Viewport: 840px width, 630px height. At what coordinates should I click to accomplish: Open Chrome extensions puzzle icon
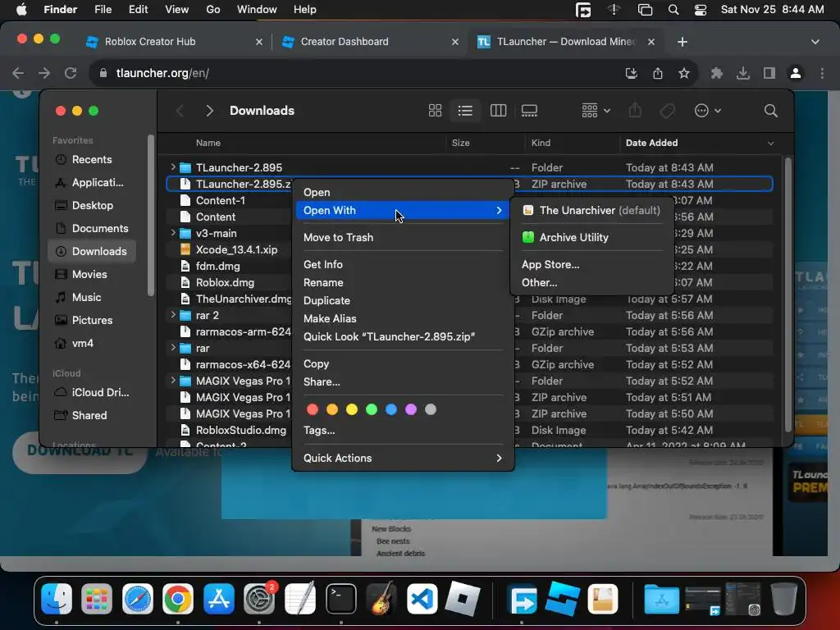(716, 73)
